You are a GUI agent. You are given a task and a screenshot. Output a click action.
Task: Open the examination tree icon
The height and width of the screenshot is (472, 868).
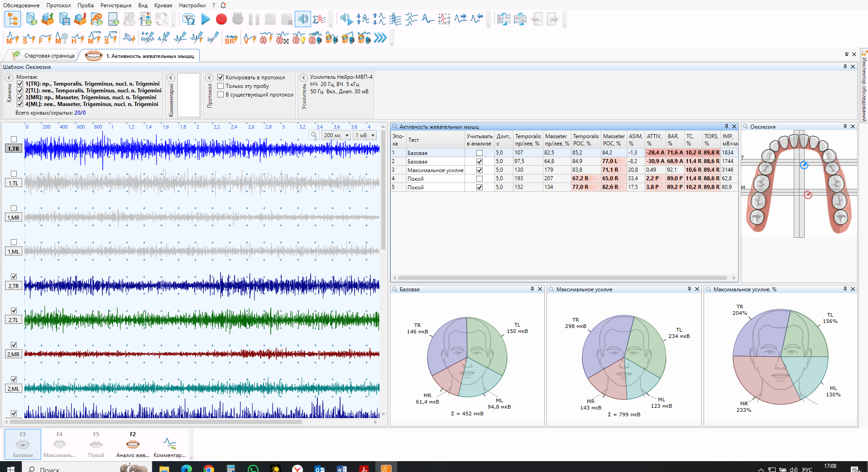[x=13, y=19]
